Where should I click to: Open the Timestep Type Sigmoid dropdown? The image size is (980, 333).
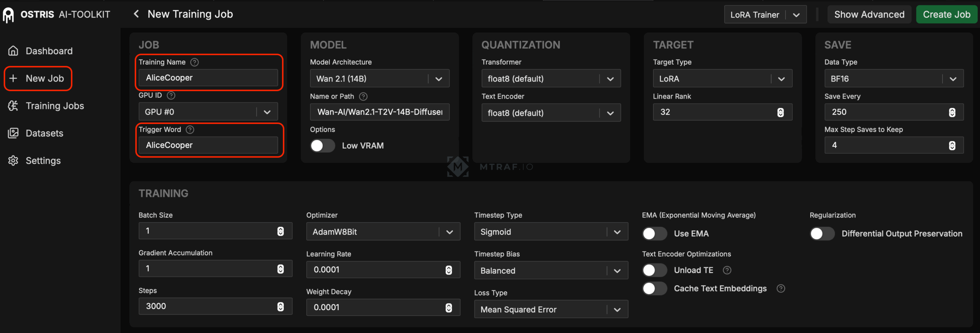point(550,232)
